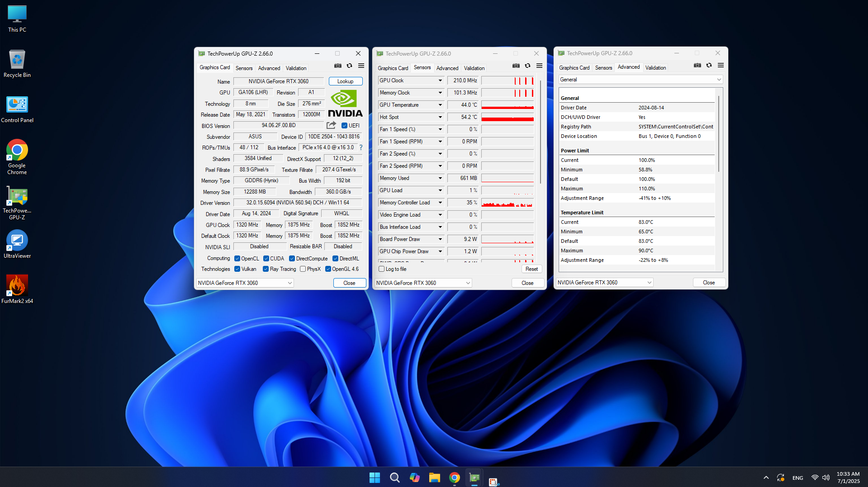
Task: Click the Lookup button
Action: pos(346,81)
